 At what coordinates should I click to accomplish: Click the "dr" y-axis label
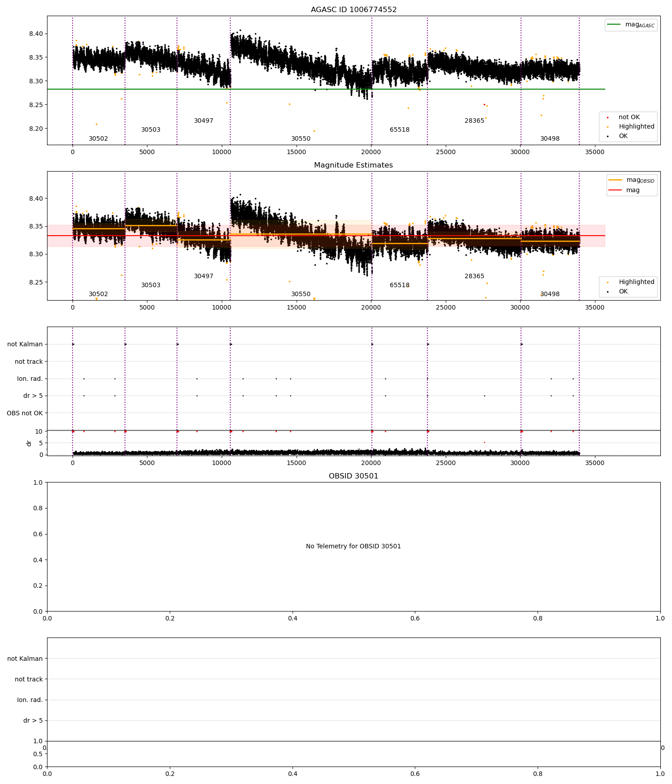pos(29,443)
